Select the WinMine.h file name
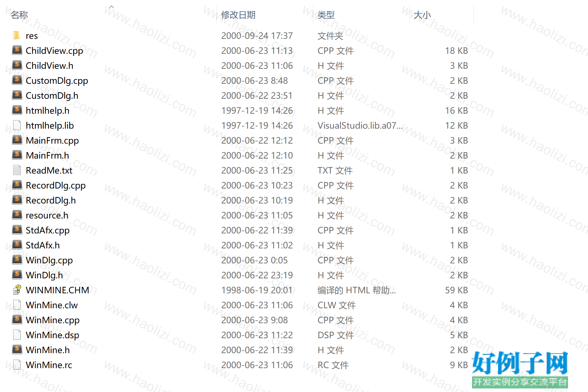This screenshot has width=588, height=392. point(48,350)
